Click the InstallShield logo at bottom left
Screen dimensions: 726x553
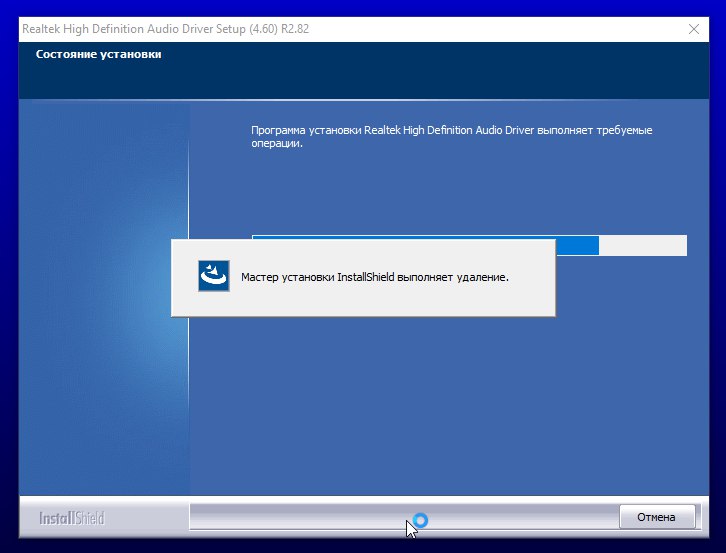point(71,518)
